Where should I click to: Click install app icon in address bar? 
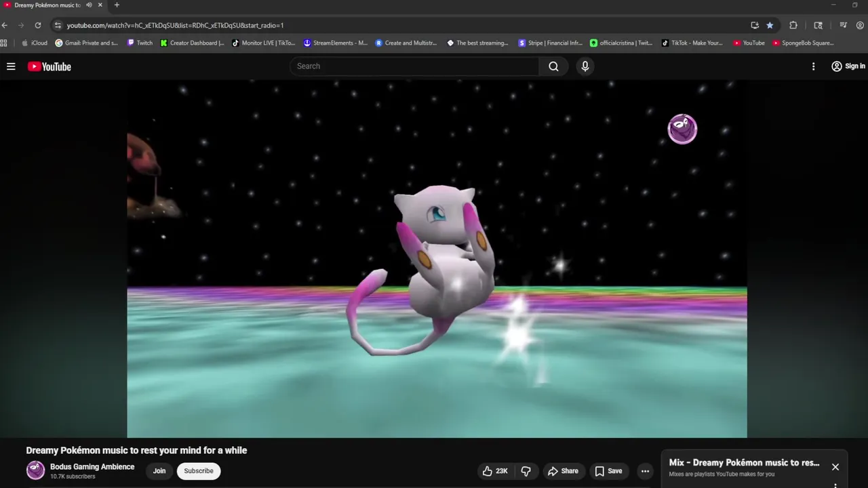click(x=755, y=25)
